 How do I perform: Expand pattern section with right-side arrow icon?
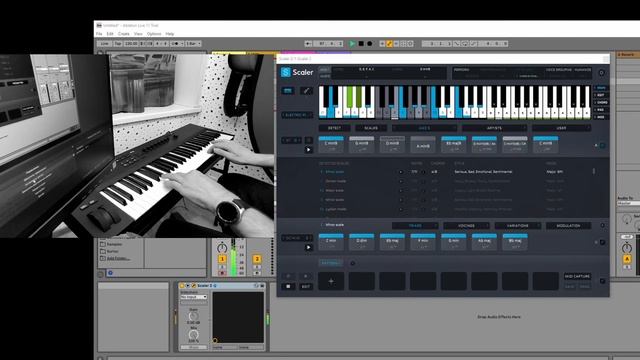click(602, 281)
